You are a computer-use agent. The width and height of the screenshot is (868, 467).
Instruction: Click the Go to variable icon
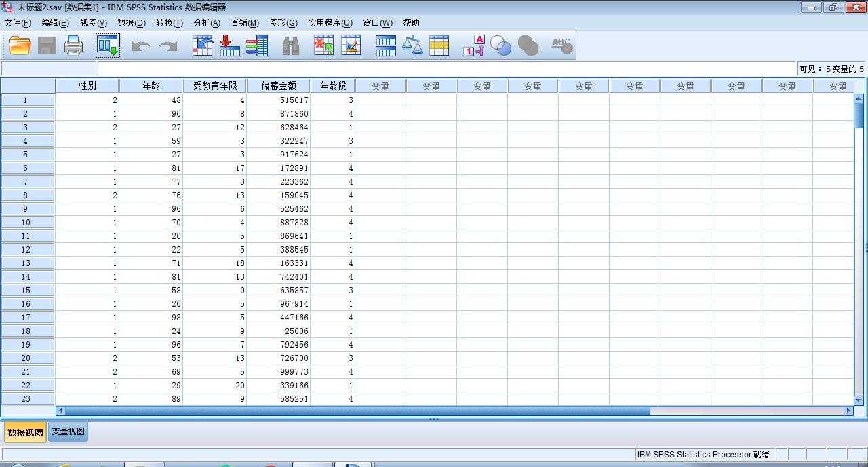[x=230, y=45]
